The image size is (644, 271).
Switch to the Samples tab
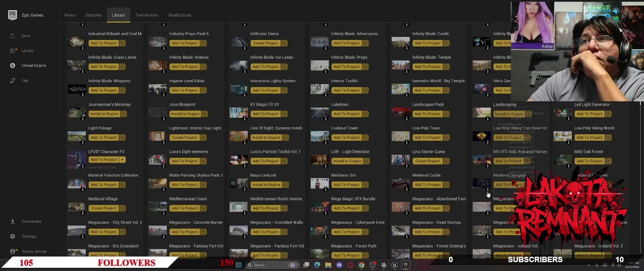pyautogui.click(x=93, y=15)
